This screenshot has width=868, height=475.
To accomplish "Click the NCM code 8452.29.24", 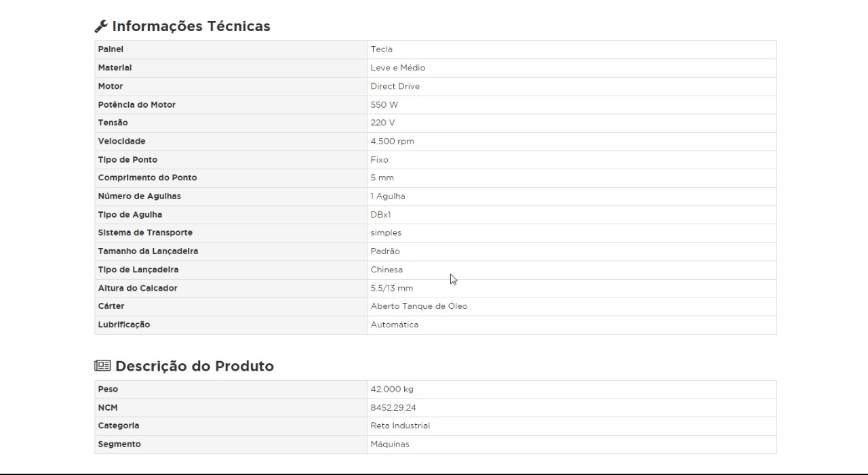I will tap(393, 408).
